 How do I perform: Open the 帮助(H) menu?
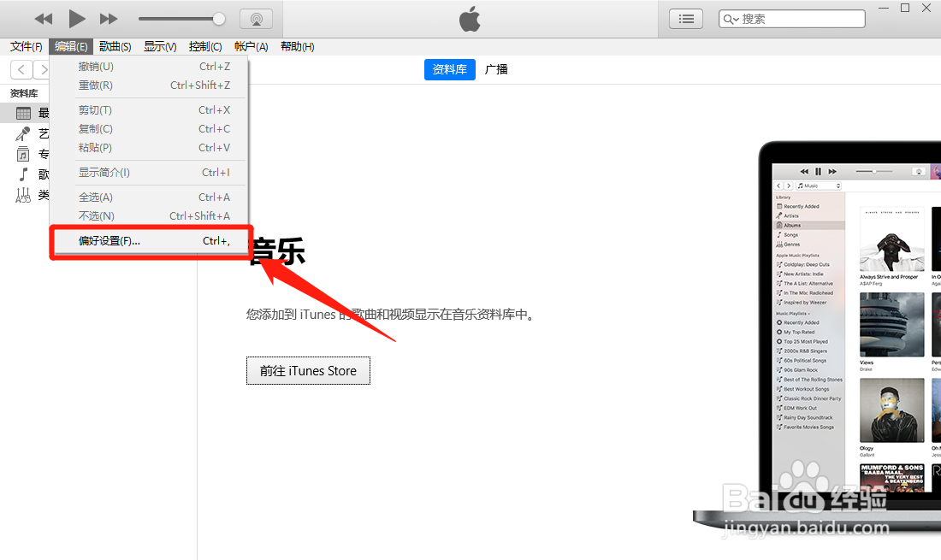tap(297, 46)
